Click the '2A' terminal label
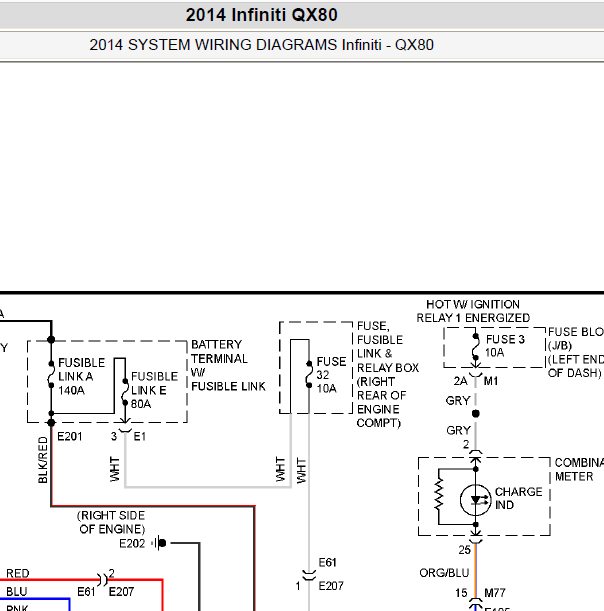The image size is (604, 611). [x=460, y=381]
